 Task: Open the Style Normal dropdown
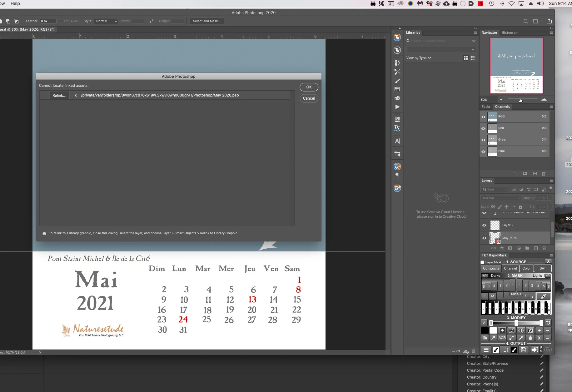tap(106, 21)
